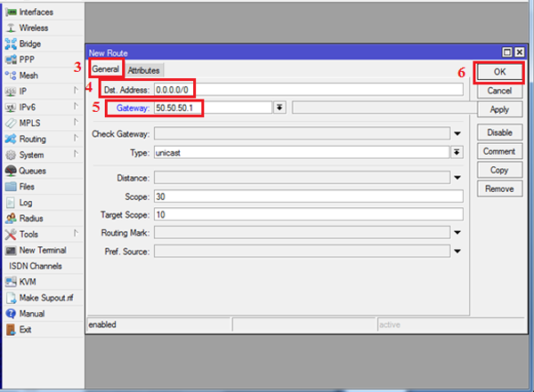Click the Gateway add-entry arrow button
Screen dimensions: 534x392
pyautogui.click(x=279, y=108)
